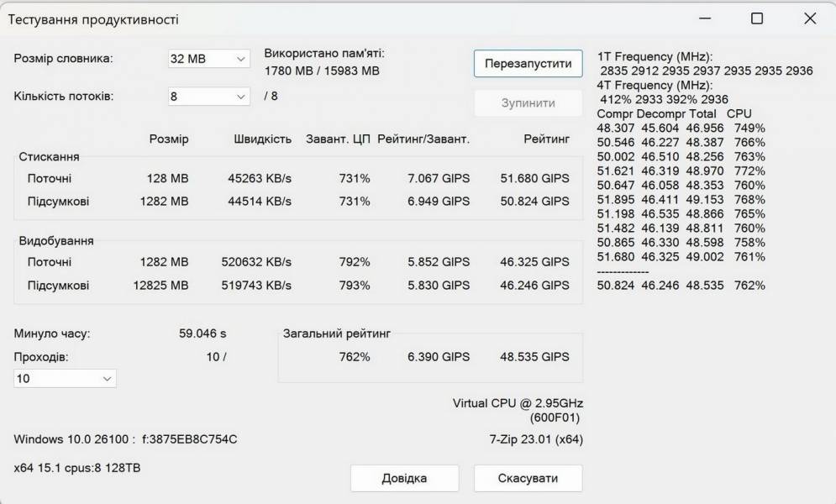The height and width of the screenshot is (504, 836).
Task: Click the Перезапустити button to restart benchmark
Action: (x=530, y=64)
